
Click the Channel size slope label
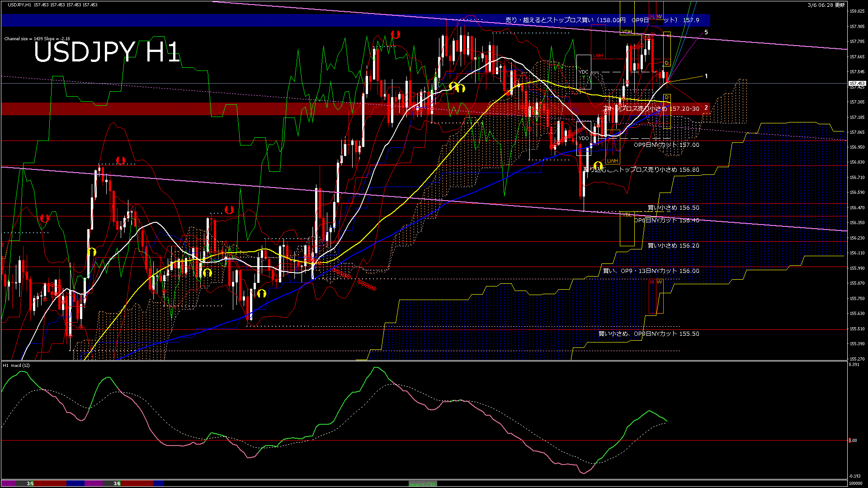[37, 39]
